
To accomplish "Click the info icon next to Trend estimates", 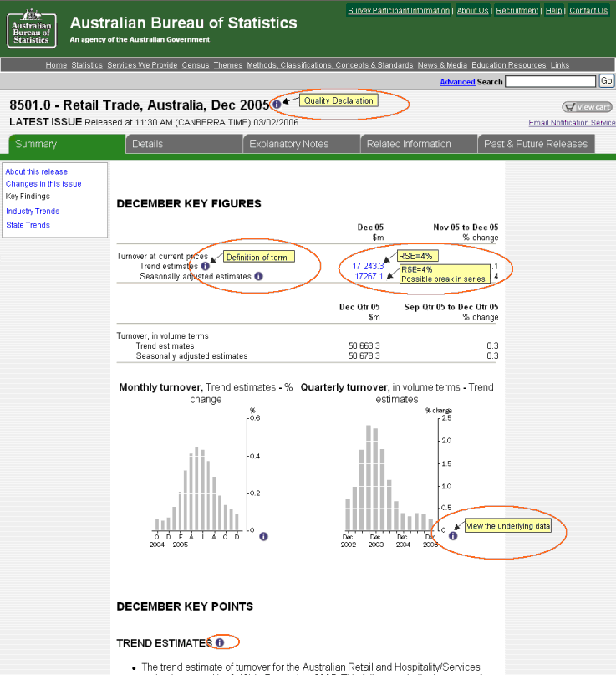I will 206,267.
